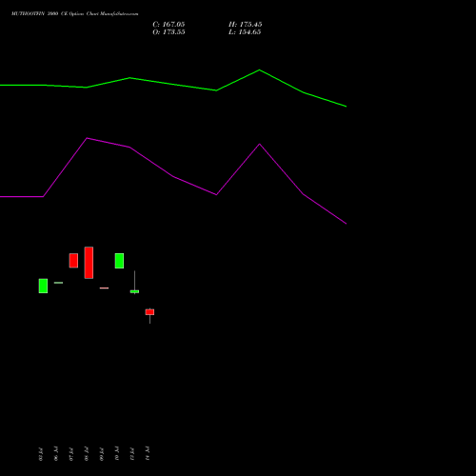Click the thin green candle for 06 Jul
Screen dimensions: 476x476
(x=58, y=283)
